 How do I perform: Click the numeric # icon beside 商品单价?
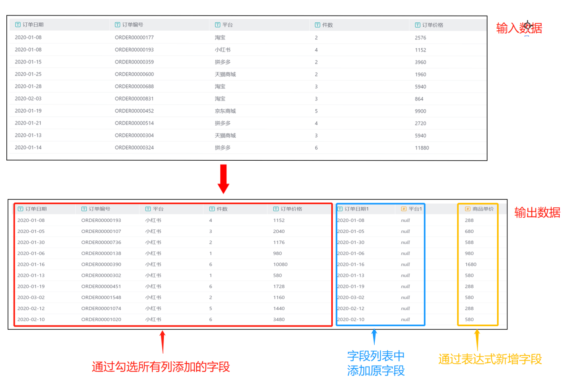(x=468, y=209)
